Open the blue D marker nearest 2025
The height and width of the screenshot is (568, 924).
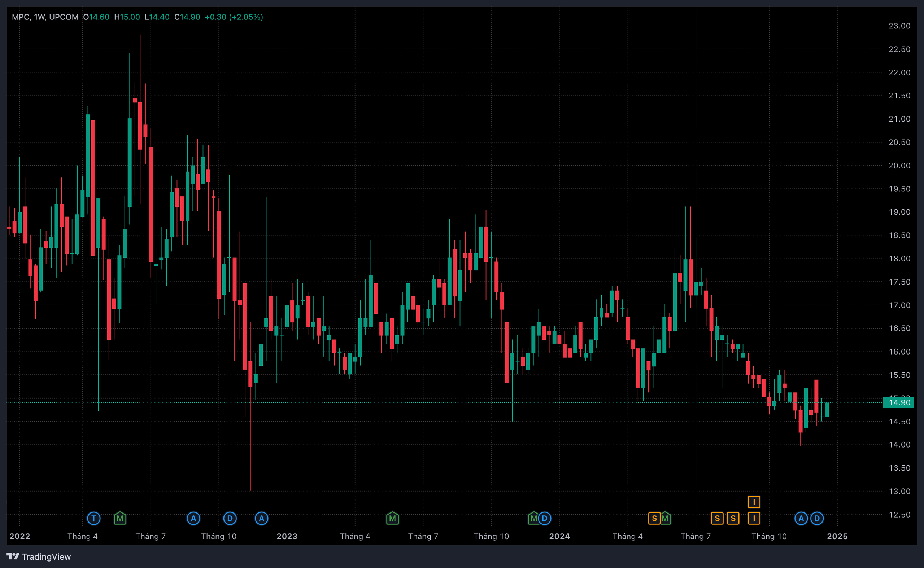(x=817, y=519)
